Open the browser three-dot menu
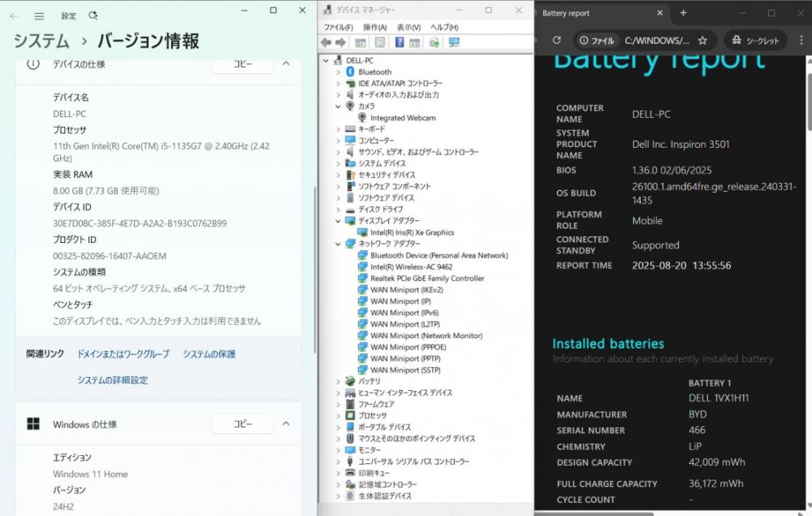 [801, 40]
